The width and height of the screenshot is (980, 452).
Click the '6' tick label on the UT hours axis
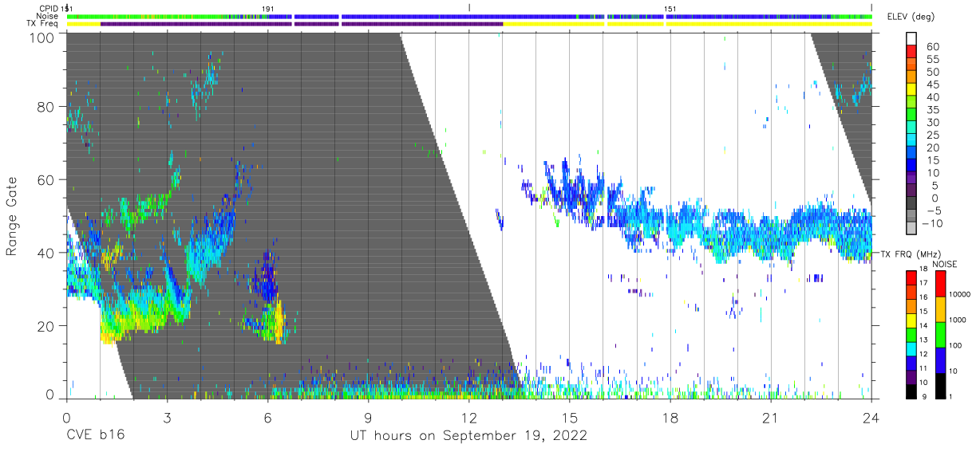(267, 419)
